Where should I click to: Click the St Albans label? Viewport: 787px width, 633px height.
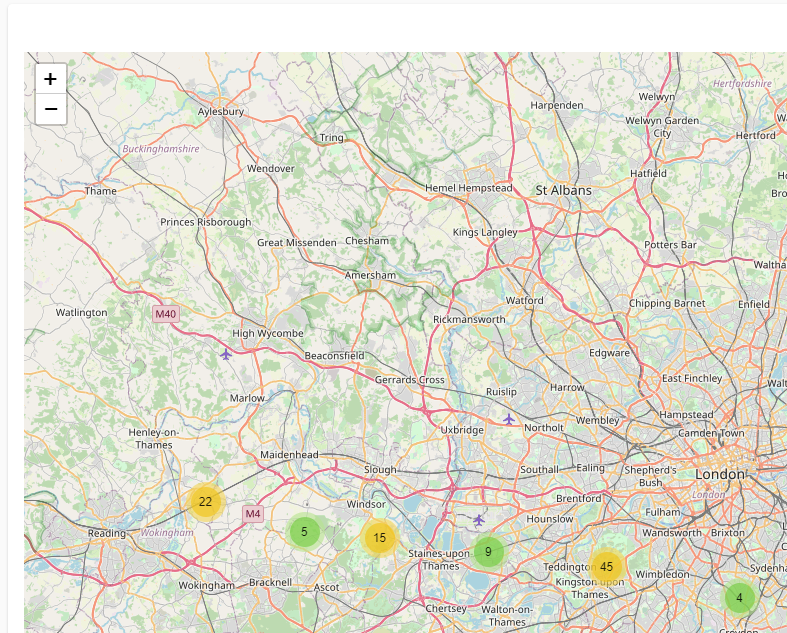(x=563, y=191)
